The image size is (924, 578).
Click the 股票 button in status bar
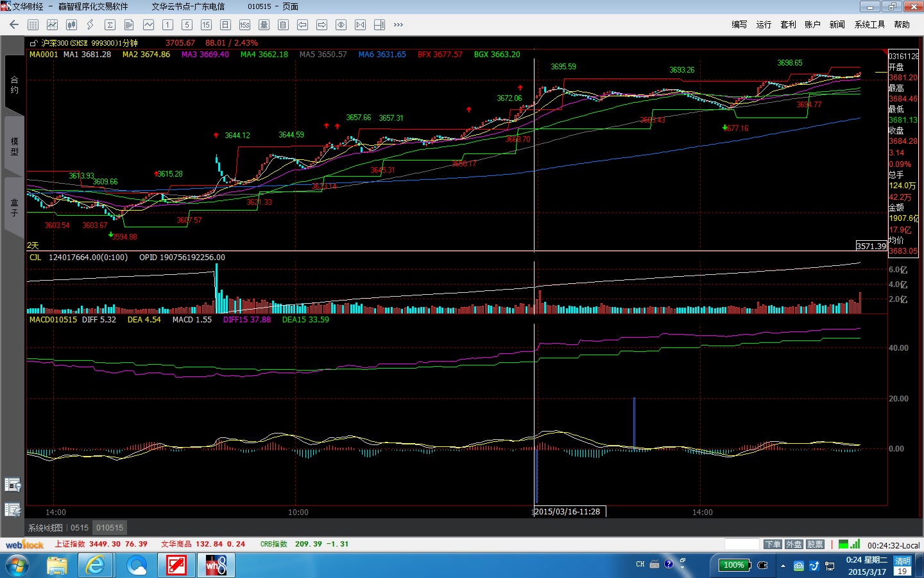coord(815,545)
